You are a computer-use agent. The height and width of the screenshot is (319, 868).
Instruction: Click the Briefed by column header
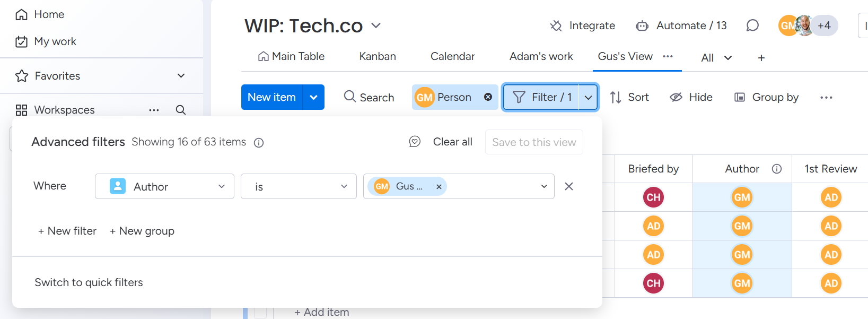pyautogui.click(x=653, y=169)
